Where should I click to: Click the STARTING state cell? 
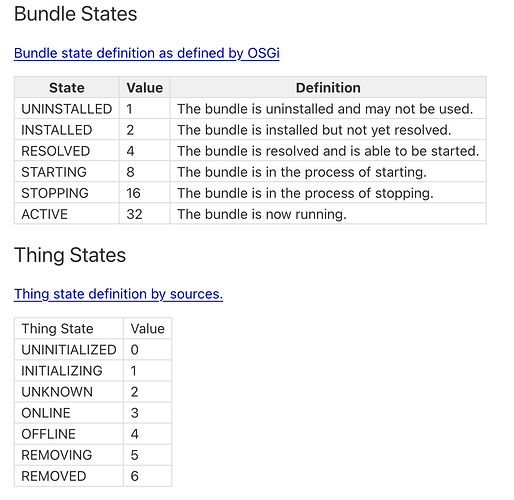click(67, 172)
